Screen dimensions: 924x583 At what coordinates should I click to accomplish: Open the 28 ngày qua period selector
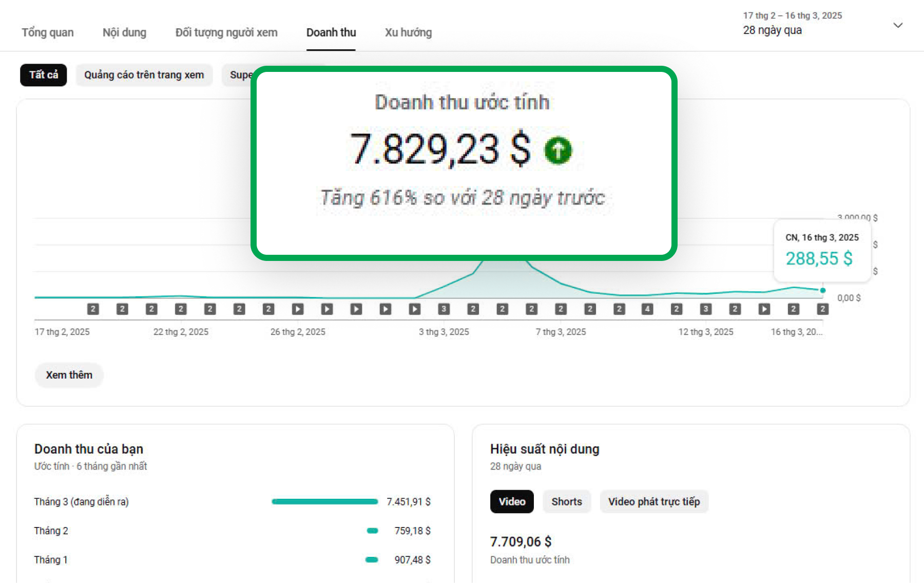772,30
